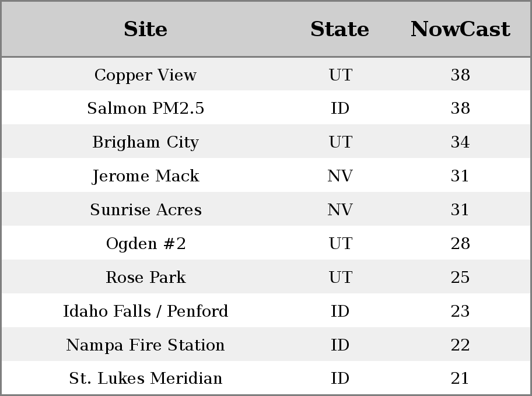The width and height of the screenshot is (532, 396).
Task: Click the Rose Park site cell
Action: [x=146, y=277]
